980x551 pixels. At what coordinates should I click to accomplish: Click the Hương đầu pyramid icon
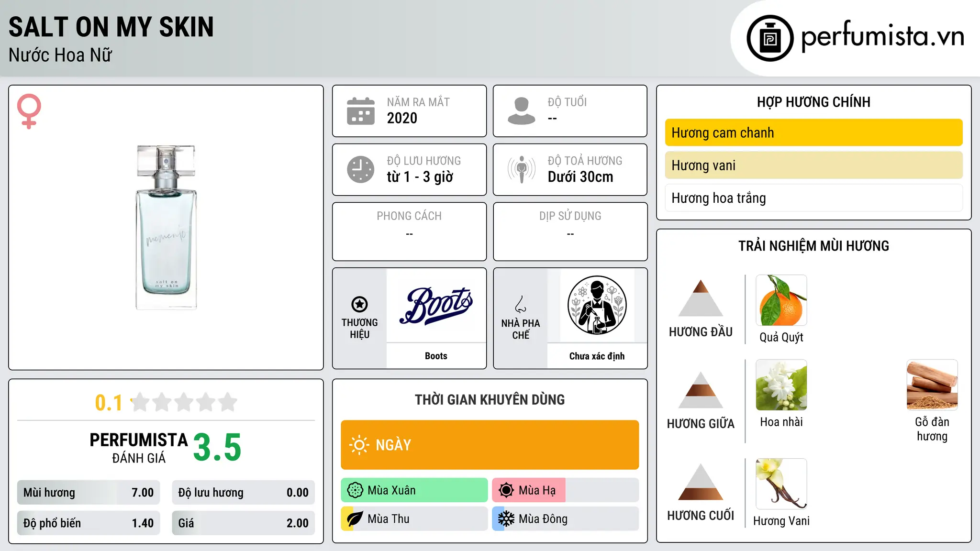(701, 298)
